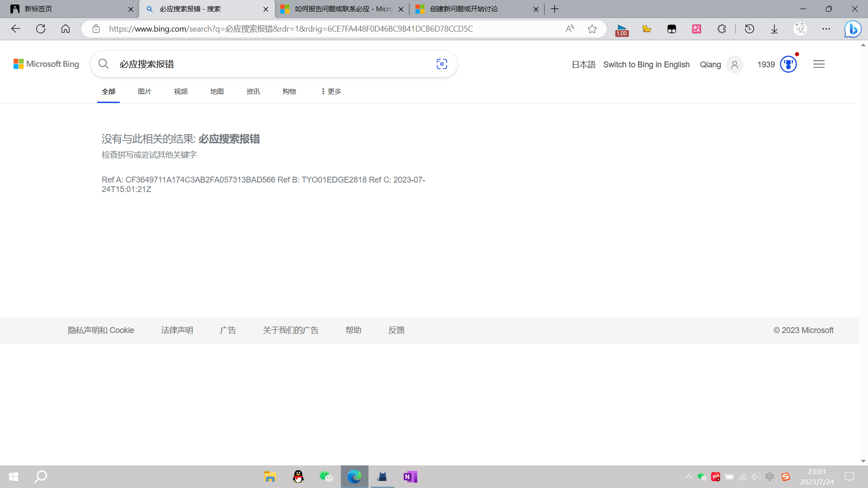Open Microsoft Rewards trophy icon
The width and height of the screenshot is (868, 488).
point(788,64)
